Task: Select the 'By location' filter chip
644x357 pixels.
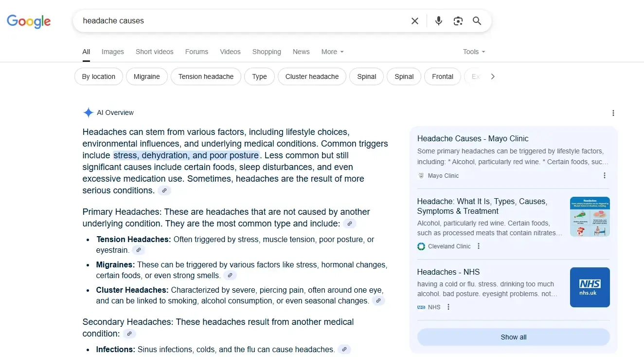Action: pos(99,76)
